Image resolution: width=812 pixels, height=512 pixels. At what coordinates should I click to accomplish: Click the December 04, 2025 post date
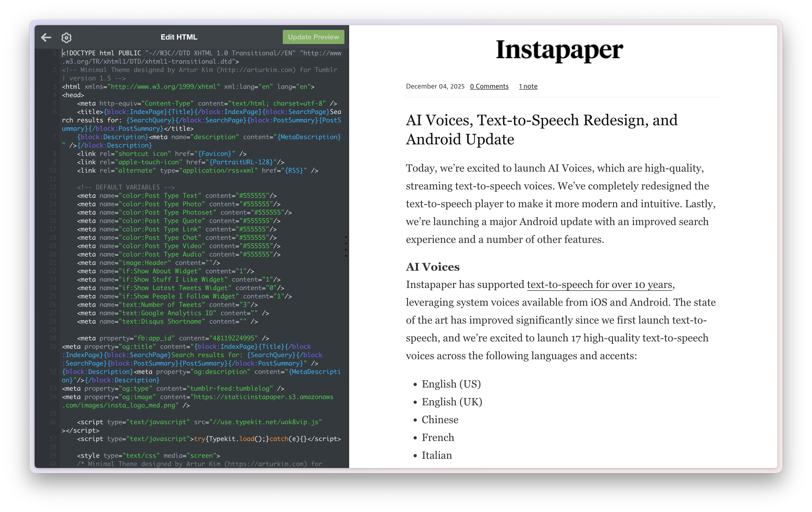(435, 86)
